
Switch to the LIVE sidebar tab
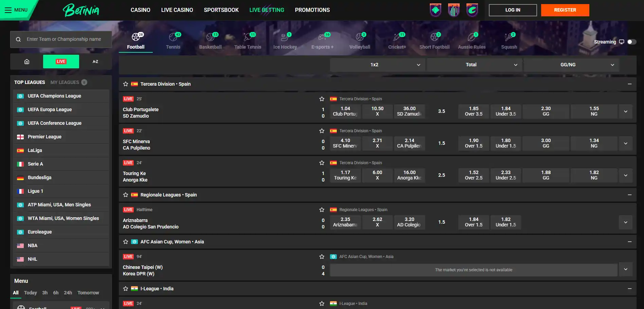coord(61,62)
